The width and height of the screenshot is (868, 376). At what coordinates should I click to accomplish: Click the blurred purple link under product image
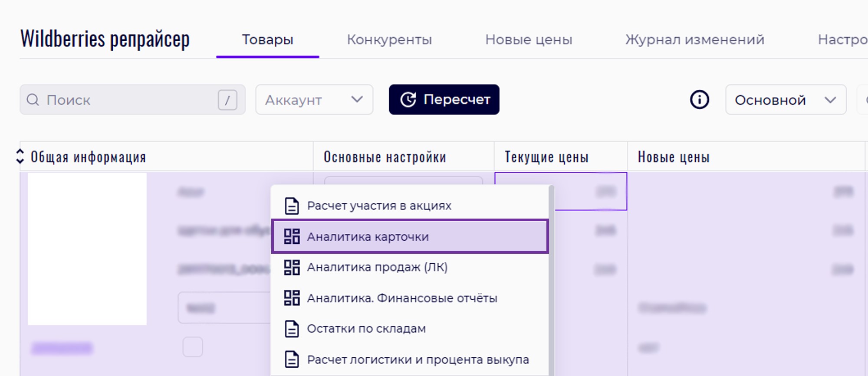tap(62, 348)
